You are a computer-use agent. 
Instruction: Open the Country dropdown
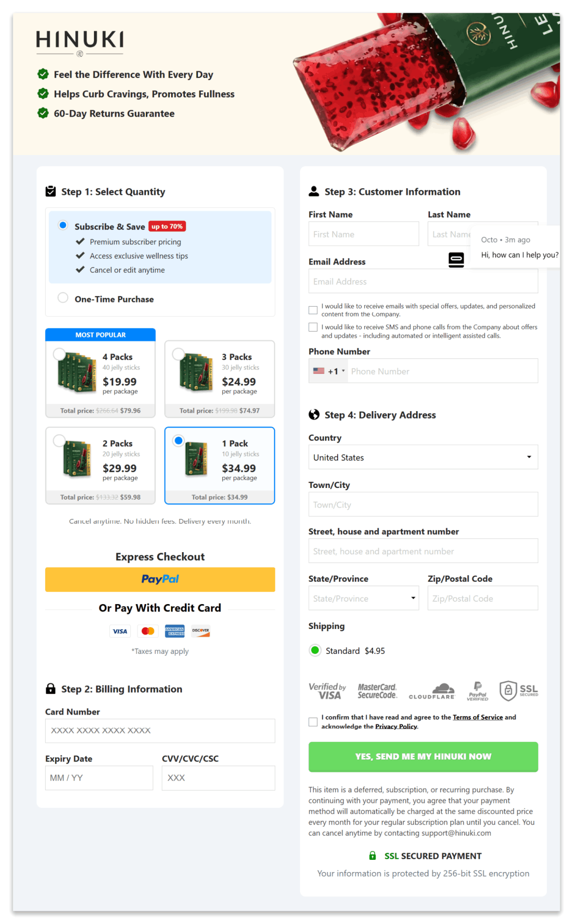pos(423,457)
